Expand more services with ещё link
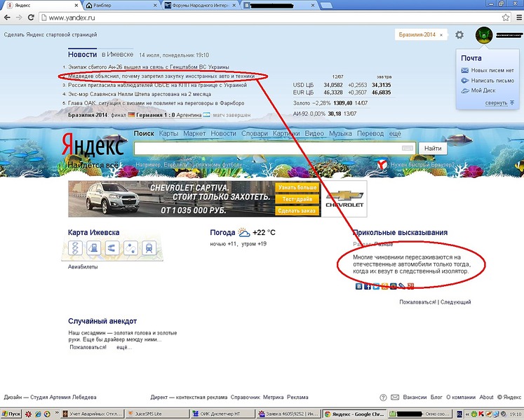 point(395,133)
